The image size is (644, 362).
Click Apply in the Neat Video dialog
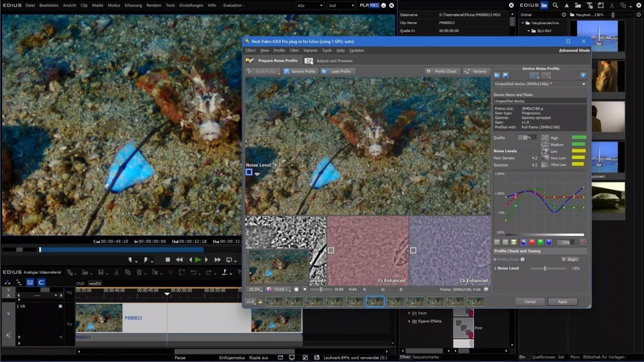pos(562,302)
